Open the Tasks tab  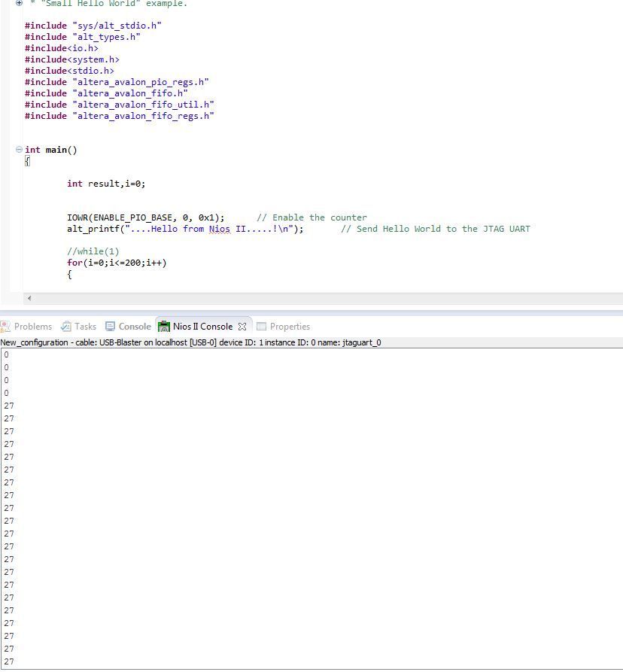click(85, 327)
